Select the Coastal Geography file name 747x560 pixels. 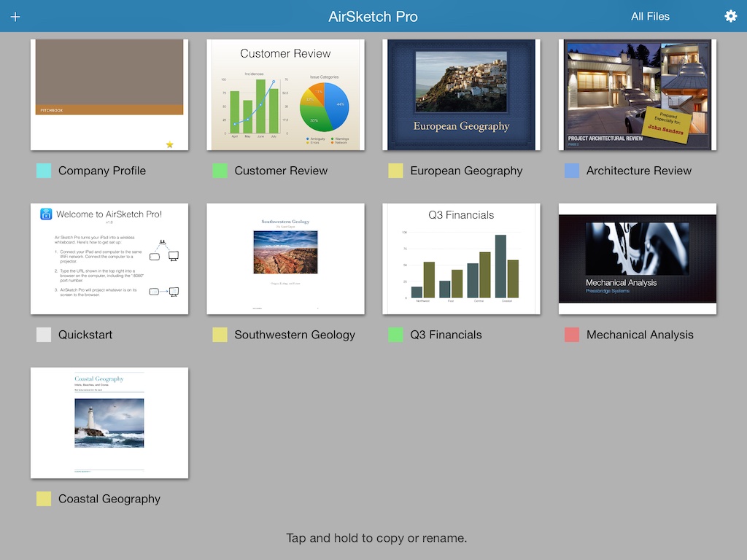[x=109, y=499]
